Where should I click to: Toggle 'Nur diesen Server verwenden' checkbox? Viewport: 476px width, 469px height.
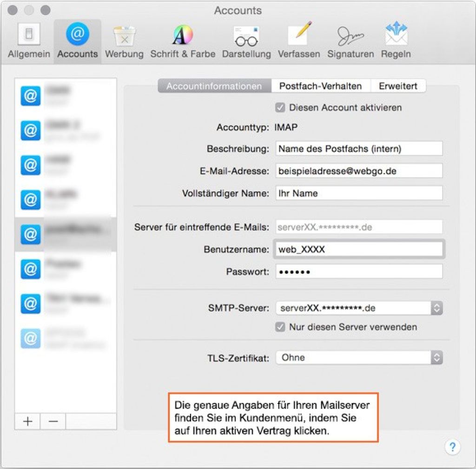pos(280,327)
